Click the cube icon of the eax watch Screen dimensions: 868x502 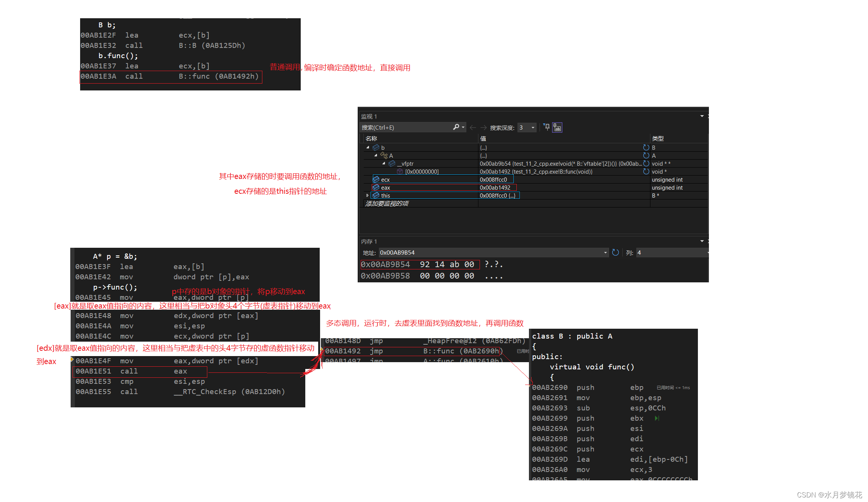click(x=376, y=187)
